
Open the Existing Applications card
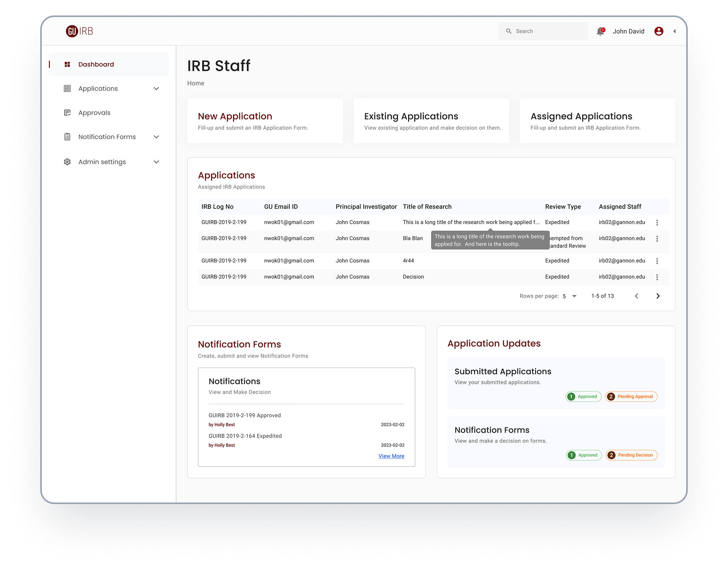coord(431,121)
